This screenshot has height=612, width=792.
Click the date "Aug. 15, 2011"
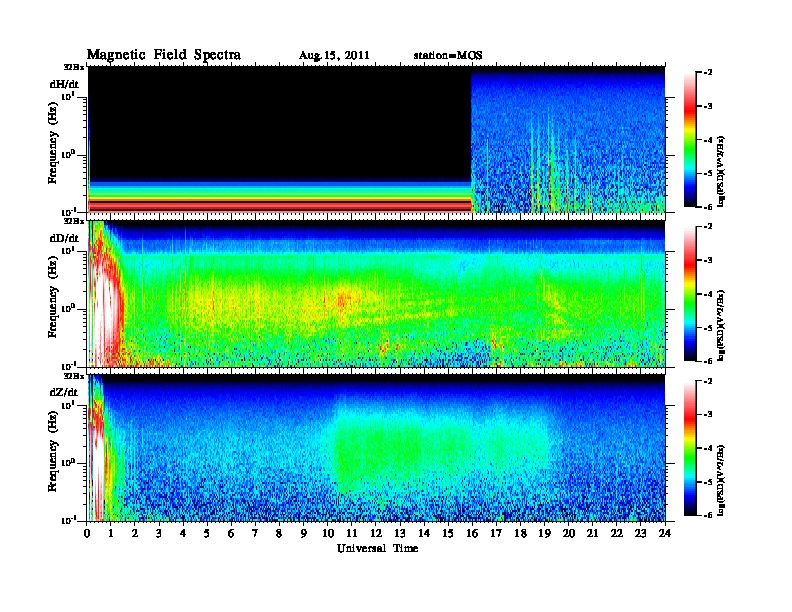(334, 56)
